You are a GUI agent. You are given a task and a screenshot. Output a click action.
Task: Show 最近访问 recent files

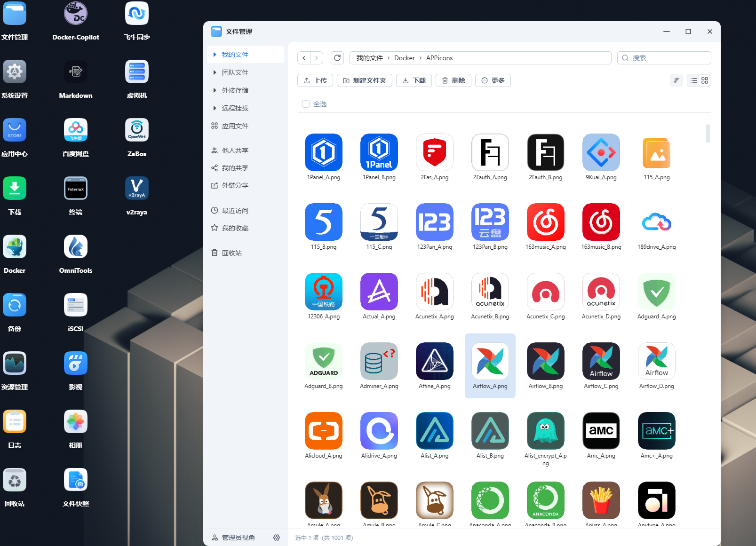246,211
